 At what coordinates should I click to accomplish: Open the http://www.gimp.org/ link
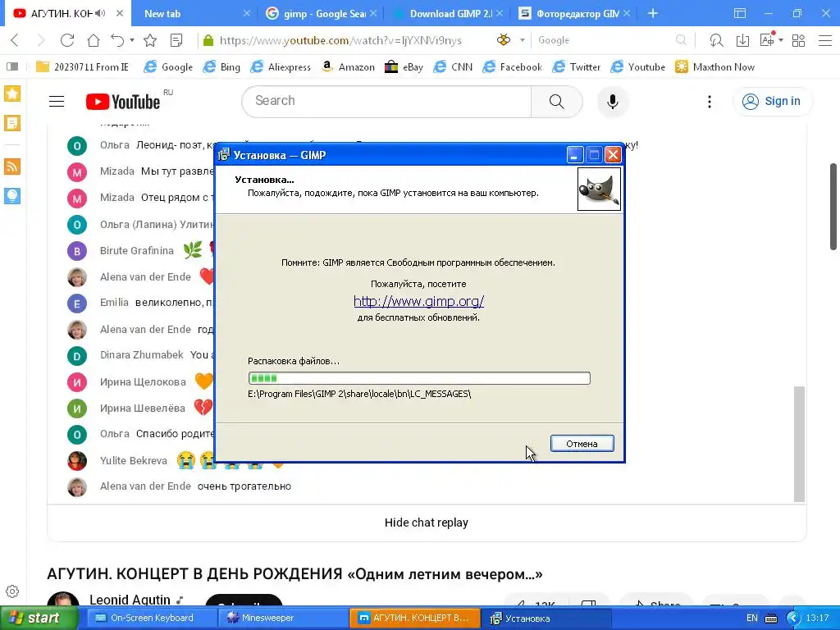tap(418, 301)
